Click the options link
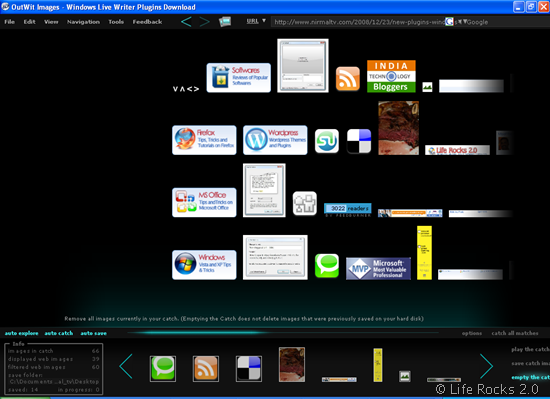Screen dimensions: 550x399 point(471,333)
